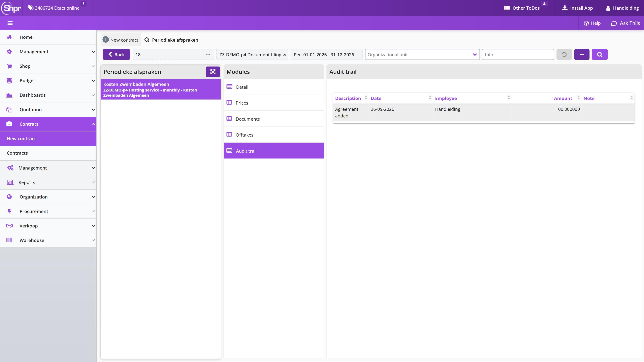Expand the Quotation sidebar menu
This screenshot has width=644, height=362.
pyautogui.click(x=48, y=110)
